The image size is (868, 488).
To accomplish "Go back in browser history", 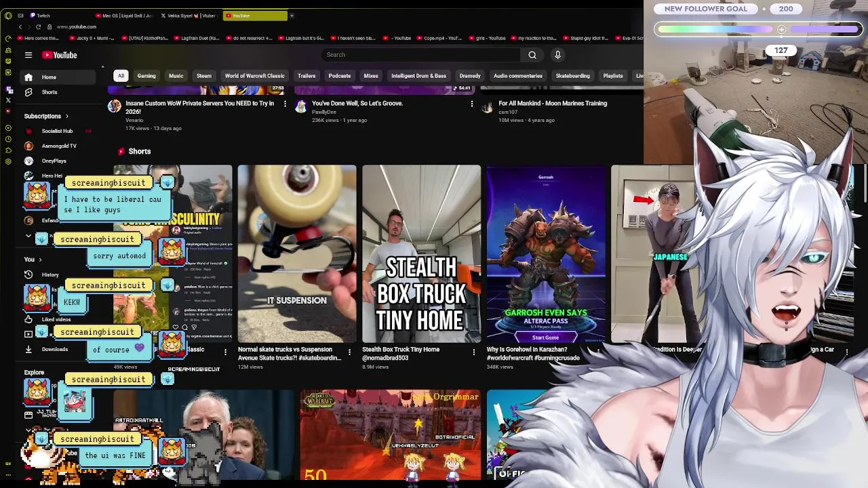I will [20, 27].
